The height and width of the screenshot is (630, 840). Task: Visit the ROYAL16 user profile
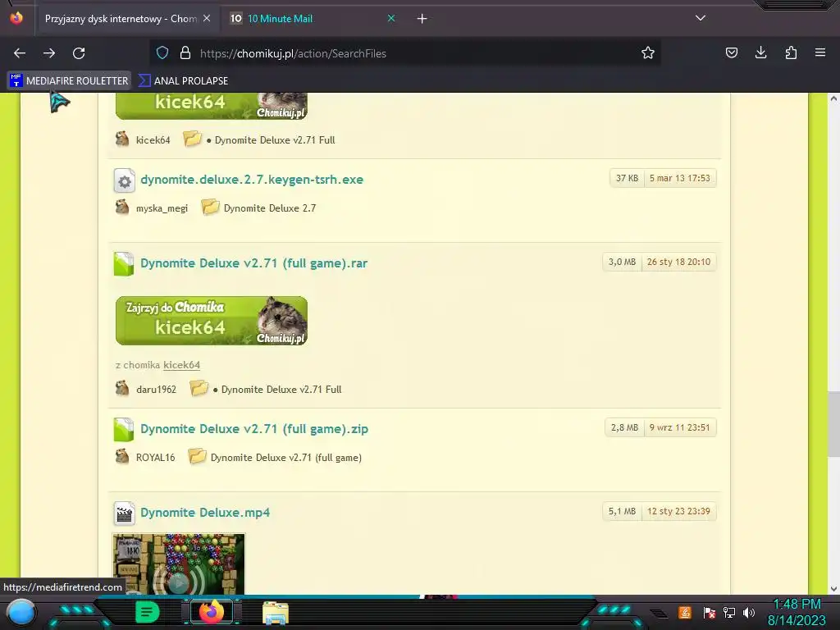pos(155,458)
